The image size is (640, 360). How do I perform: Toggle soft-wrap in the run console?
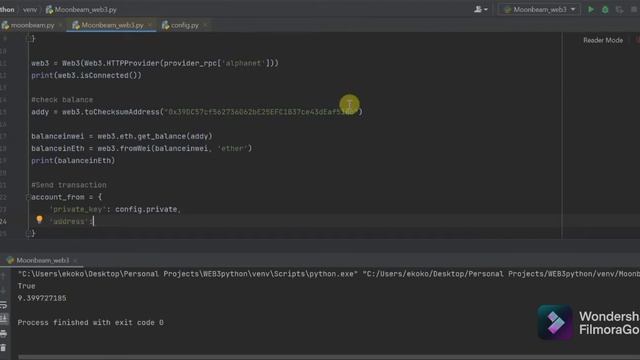3,305
